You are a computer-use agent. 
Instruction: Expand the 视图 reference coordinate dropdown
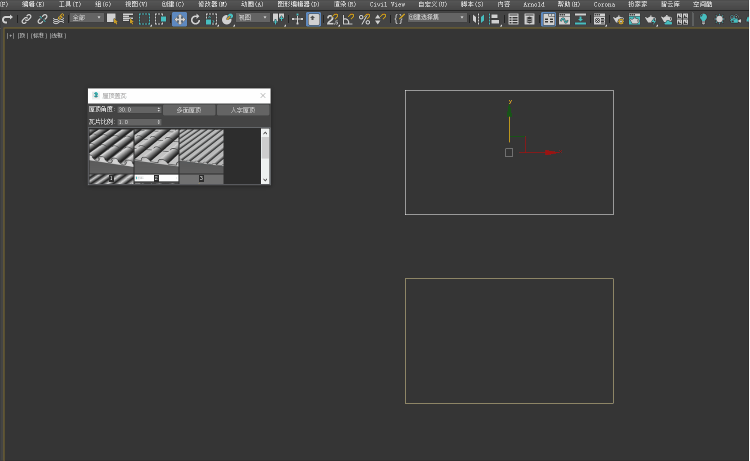pos(253,18)
